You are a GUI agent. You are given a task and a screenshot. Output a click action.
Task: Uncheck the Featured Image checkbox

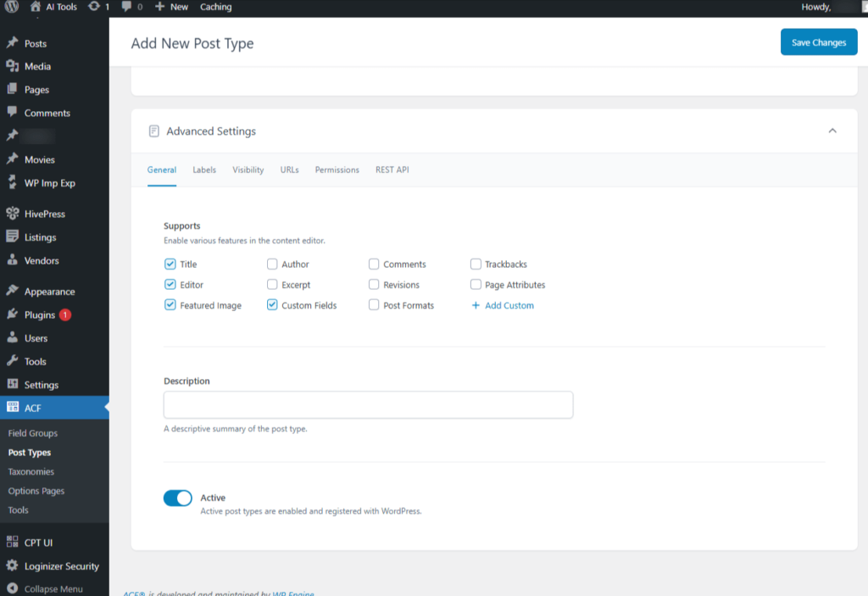click(170, 305)
